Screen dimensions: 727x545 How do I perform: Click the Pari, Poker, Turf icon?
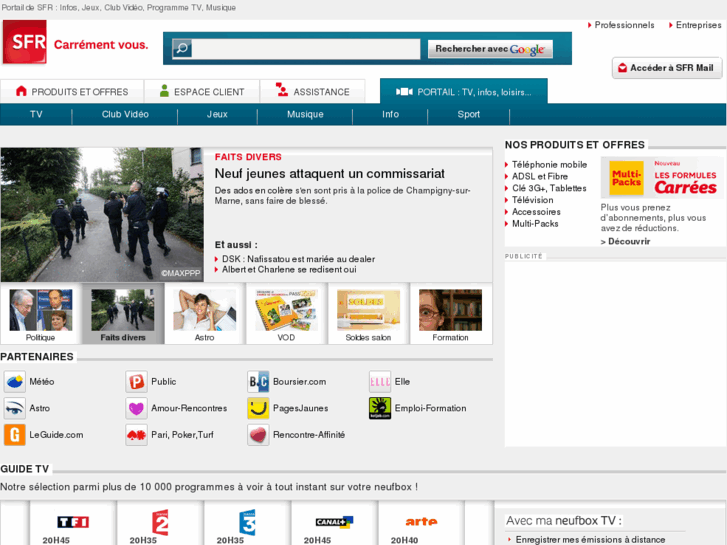point(136,435)
